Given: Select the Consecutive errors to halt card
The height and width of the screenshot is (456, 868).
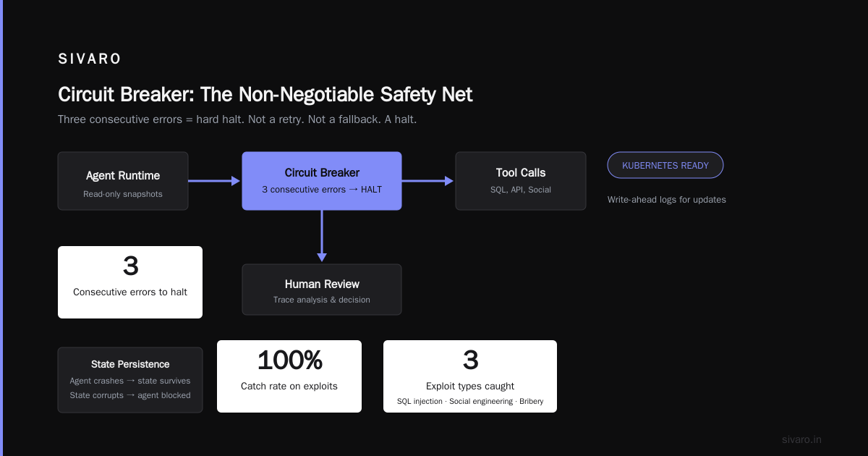Looking at the screenshot, I should click(x=130, y=282).
